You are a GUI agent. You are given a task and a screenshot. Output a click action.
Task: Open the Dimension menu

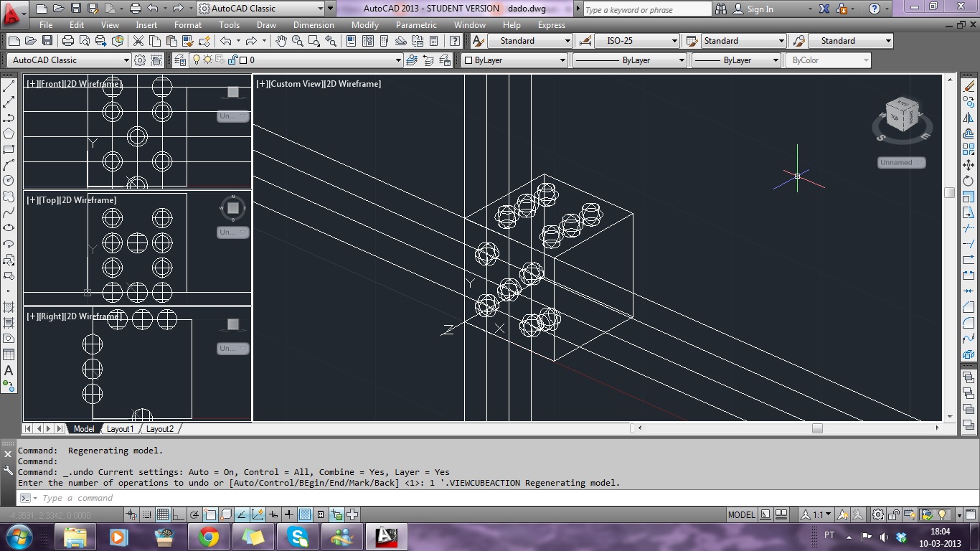coord(314,25)
